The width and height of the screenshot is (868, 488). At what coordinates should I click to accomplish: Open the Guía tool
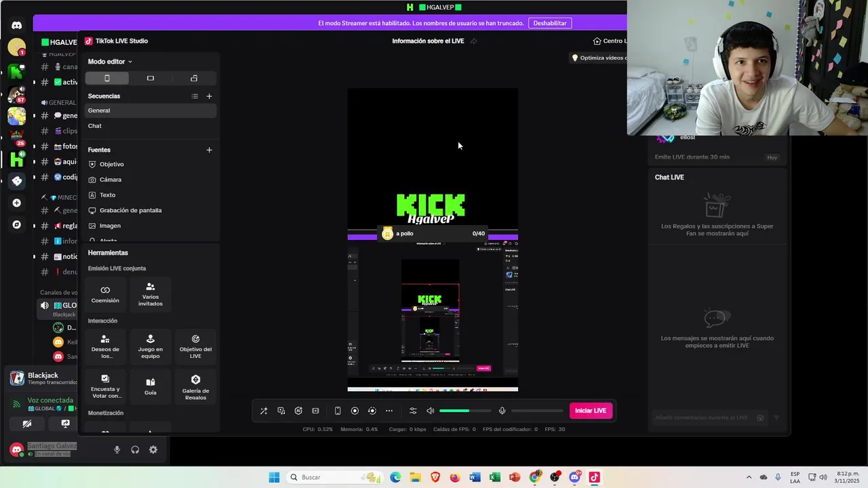point(151,386)
